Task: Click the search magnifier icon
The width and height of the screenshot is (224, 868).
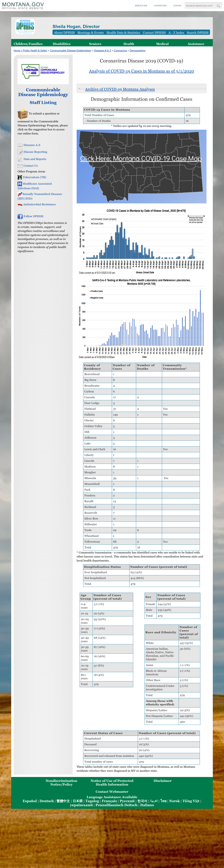Action: point(218,6)
